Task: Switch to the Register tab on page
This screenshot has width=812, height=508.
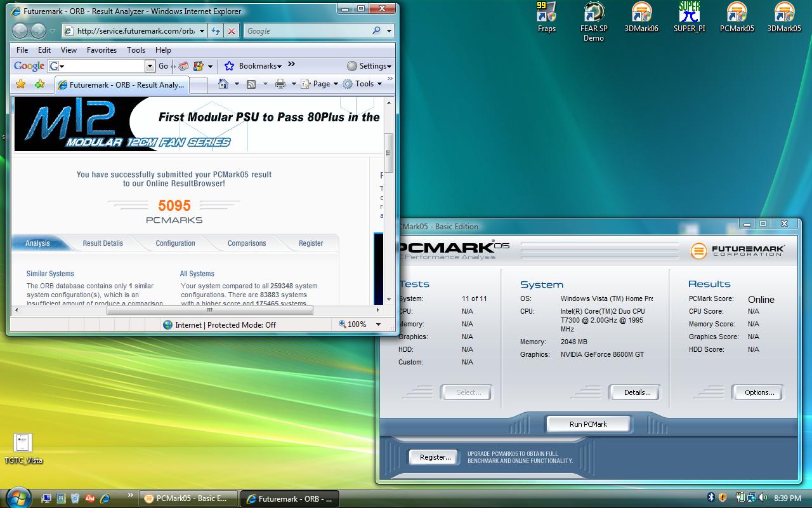Action: coord(311,243)
